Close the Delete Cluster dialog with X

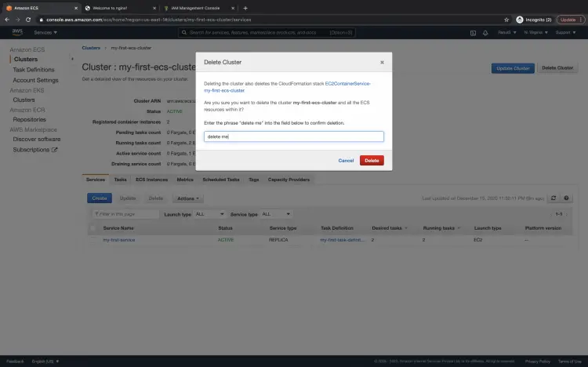382,62
